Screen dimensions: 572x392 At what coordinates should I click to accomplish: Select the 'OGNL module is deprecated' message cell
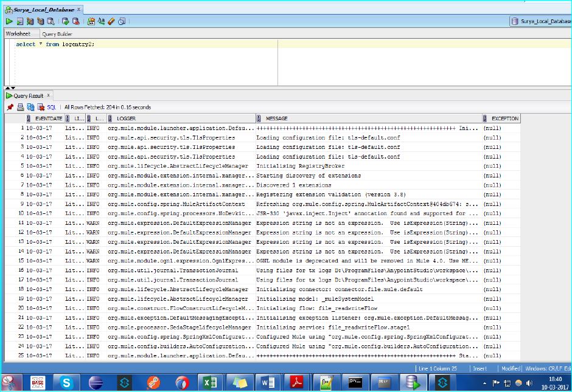pyautogui.click(x=368, y=261)
